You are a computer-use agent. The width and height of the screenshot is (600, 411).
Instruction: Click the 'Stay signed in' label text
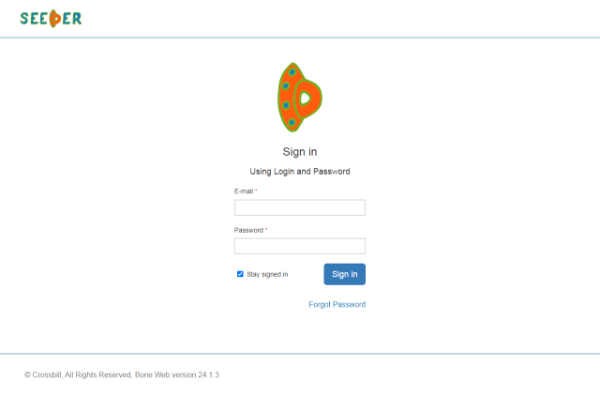pos(267,274)
